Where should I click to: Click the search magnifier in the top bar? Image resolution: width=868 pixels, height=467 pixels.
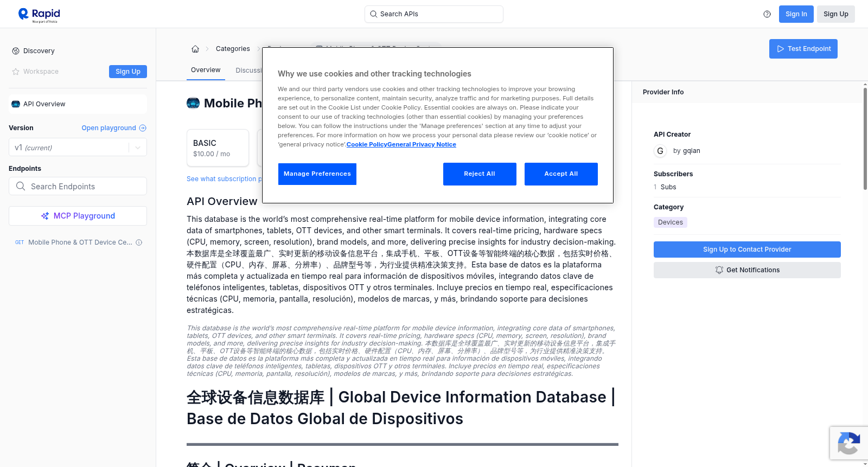pyautogui.click(x=373, y=14)
